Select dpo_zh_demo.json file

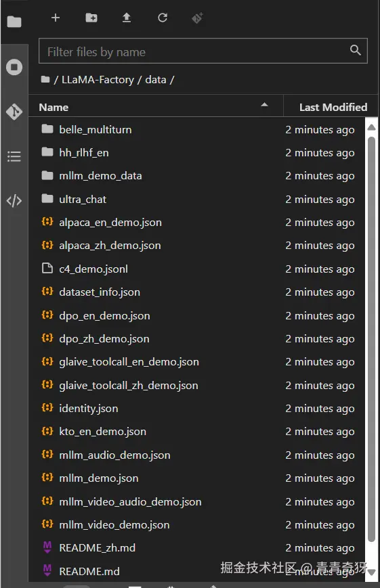point(196,339)
